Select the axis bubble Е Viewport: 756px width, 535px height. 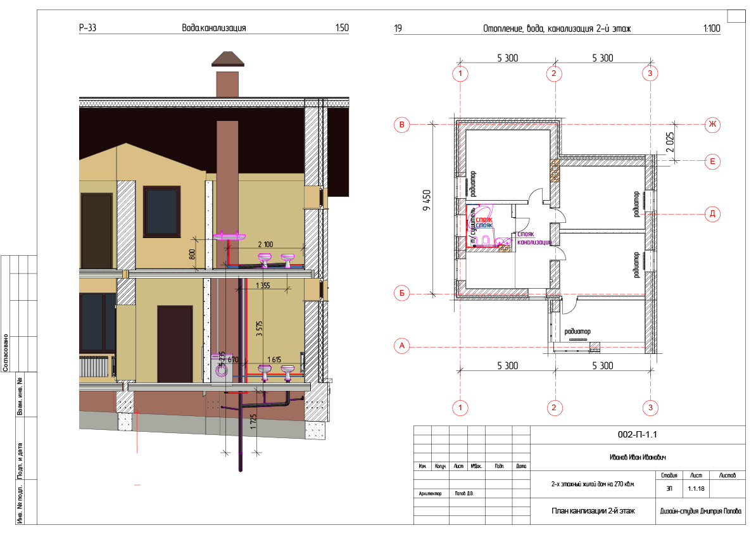712,161
